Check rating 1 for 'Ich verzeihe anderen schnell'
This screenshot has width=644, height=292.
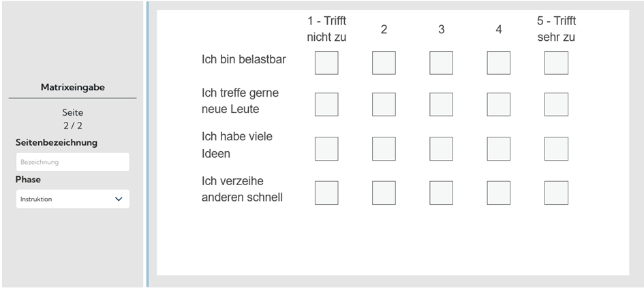pyautogui.click(x=326, y=193)
